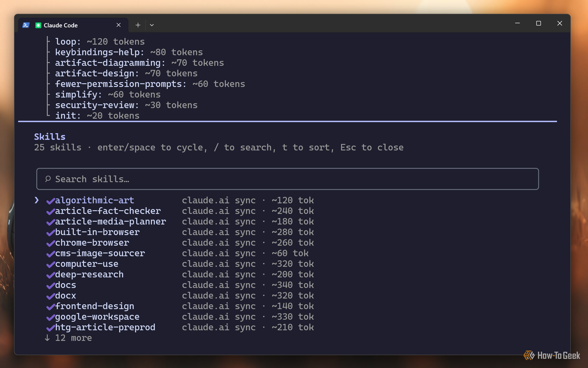Viewport: 588px width, 368px height.
Task: Toggle the docs skill checkmark
Action: [51, 285]
